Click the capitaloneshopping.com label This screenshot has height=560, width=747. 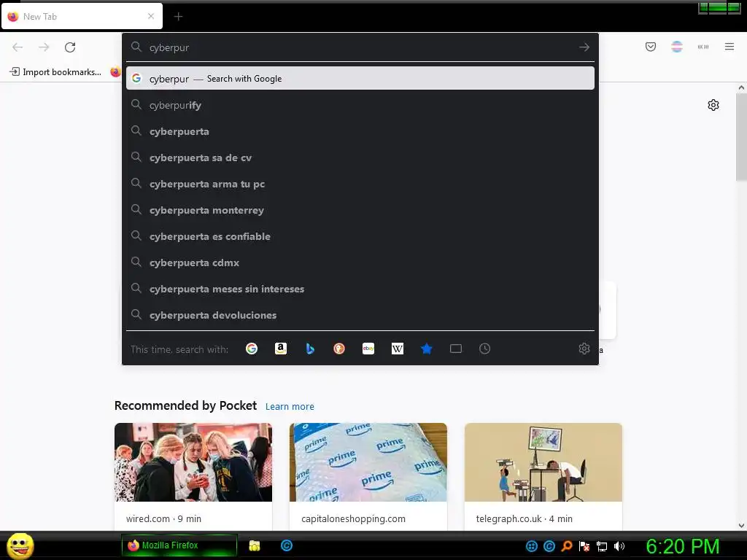tap(353, 518)
